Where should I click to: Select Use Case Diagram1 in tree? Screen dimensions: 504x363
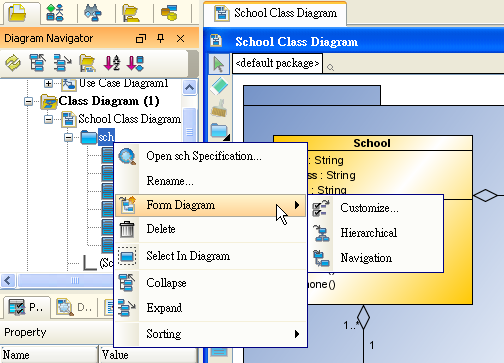tap(124, 83)
